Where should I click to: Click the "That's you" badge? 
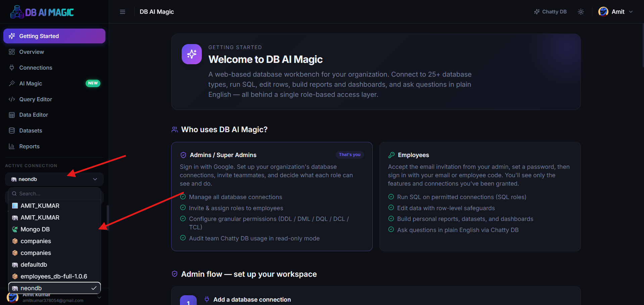(350, 155)
